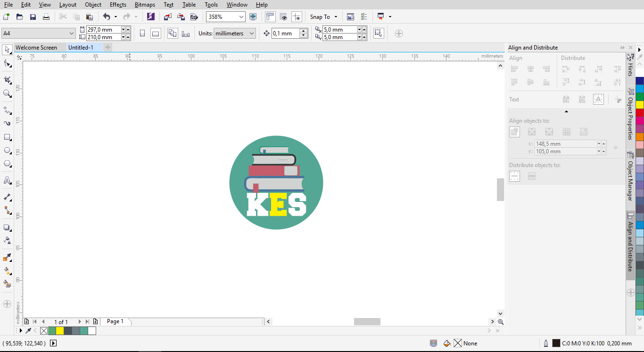The width and height of the screenshot is (644, 352).
Task: Toggle Treat as Filled button
Action: 378,34
